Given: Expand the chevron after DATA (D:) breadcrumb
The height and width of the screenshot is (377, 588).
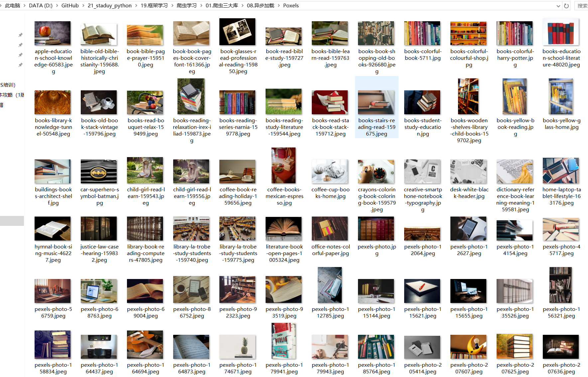Looking at the screenshot, I should tap(57, 6).
